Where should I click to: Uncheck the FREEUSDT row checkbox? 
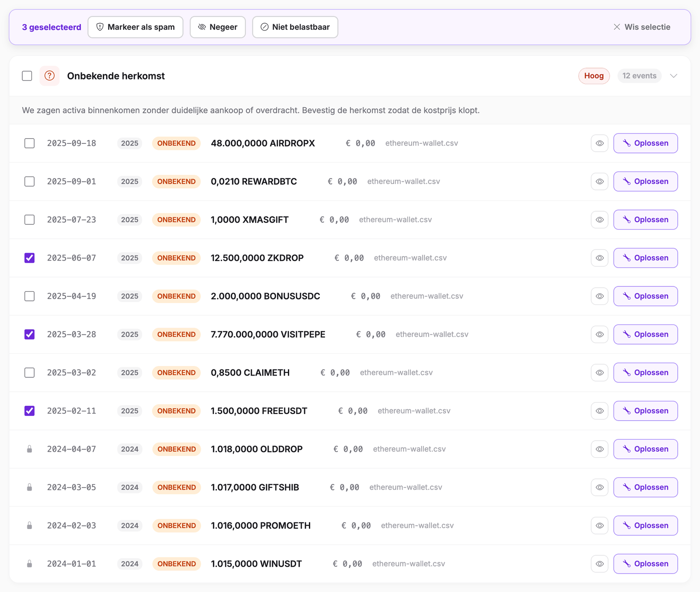coord(29,411)
